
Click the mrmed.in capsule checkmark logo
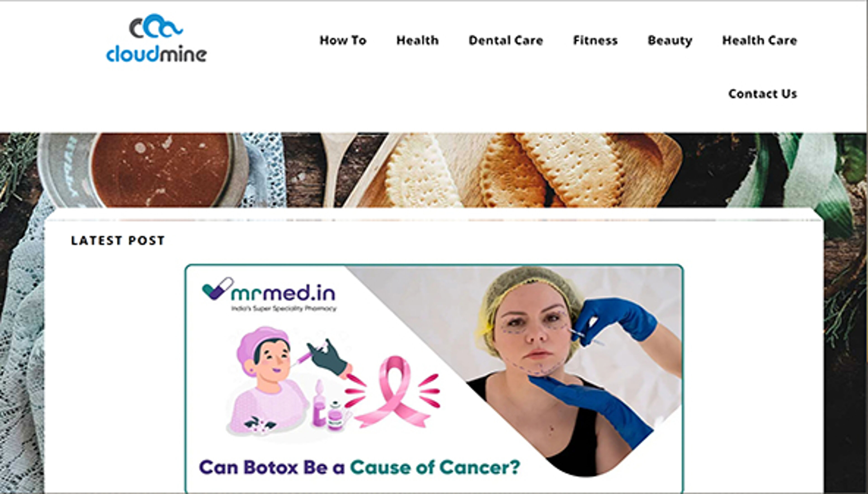217,289
